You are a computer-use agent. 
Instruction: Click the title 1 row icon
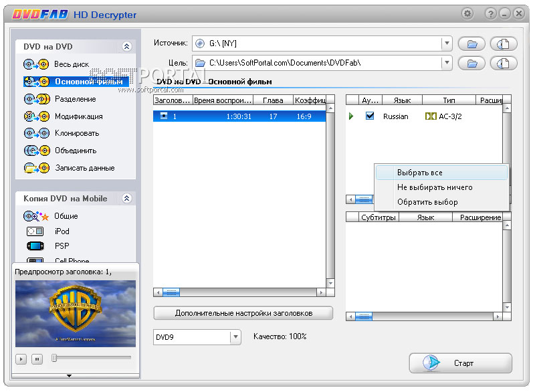164,116
